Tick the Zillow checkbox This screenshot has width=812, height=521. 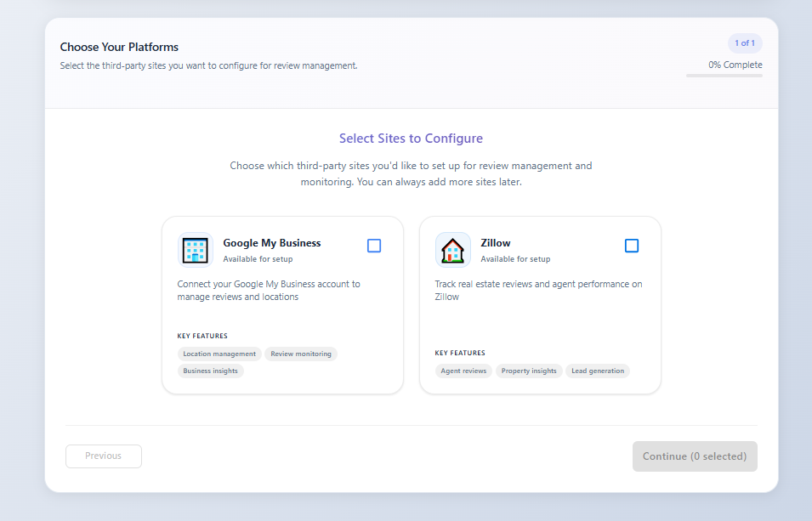pos(631,246)
